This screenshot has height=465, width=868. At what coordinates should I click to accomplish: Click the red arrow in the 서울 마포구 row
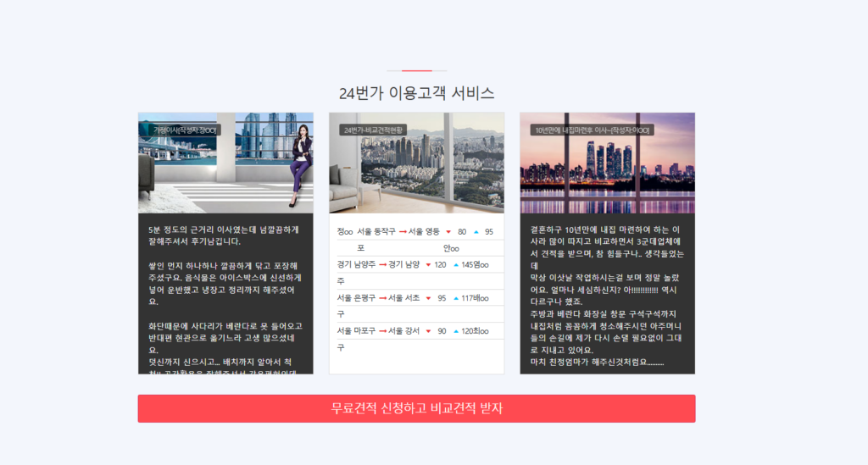click(x=383, y=331)
